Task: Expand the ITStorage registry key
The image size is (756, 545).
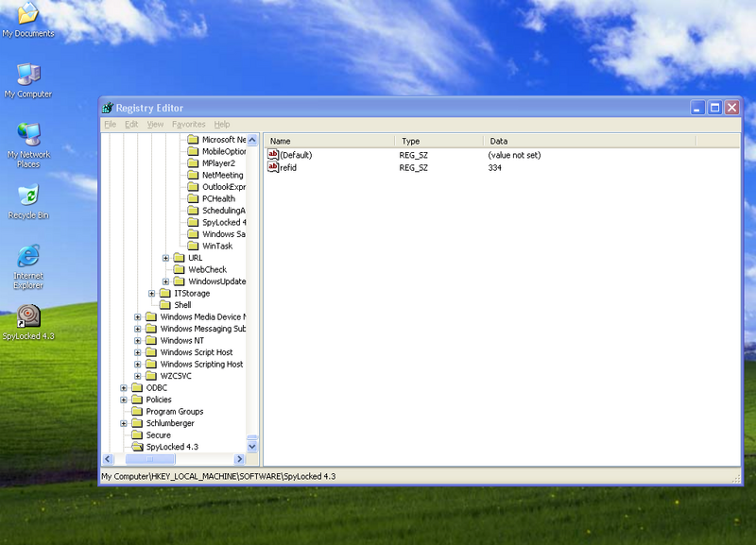Action: coord(151,293)
